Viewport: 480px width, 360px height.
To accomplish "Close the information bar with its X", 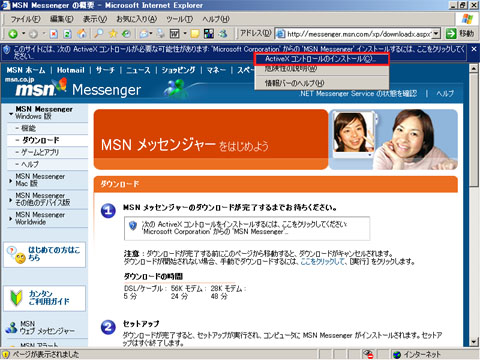I will (474, 49).
